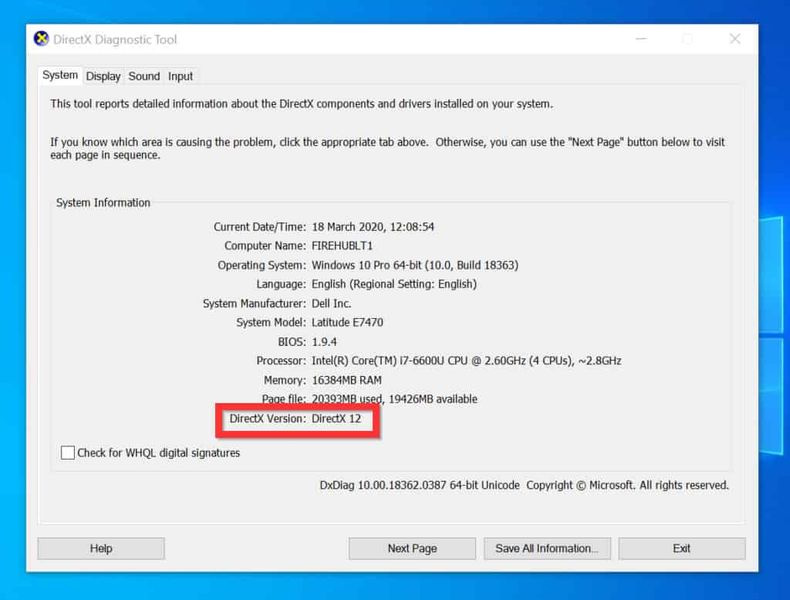Click the Processor field label
The image size is (790, 600).
tap(281, 361)
